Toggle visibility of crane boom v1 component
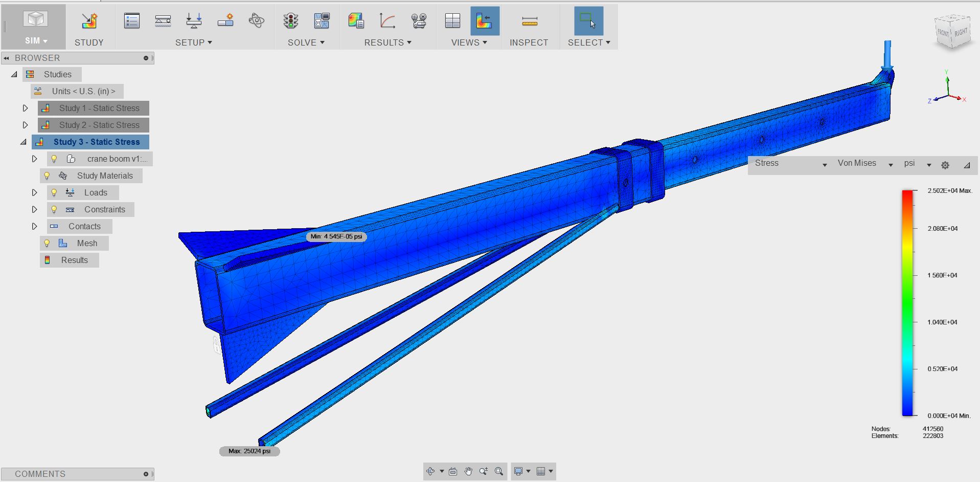The width and height of the screenshot is (980, 482). pyautogui.click(x=54, y=159)
